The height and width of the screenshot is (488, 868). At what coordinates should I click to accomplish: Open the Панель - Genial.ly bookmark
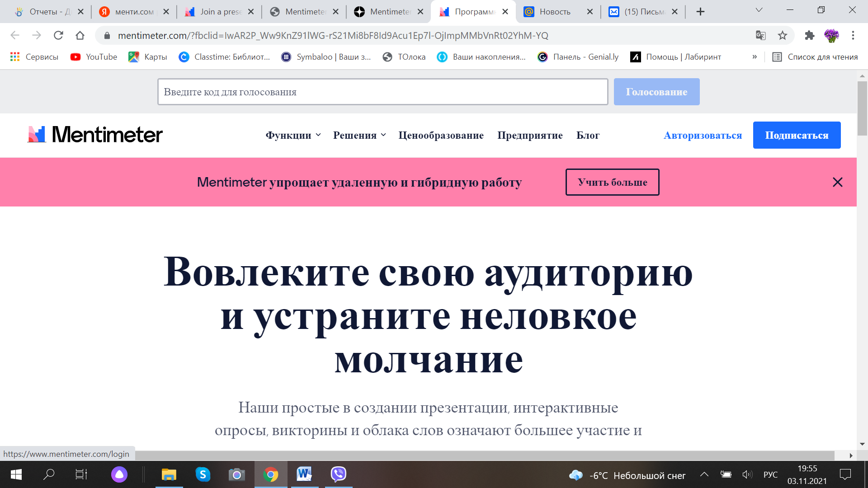[578, 57]
